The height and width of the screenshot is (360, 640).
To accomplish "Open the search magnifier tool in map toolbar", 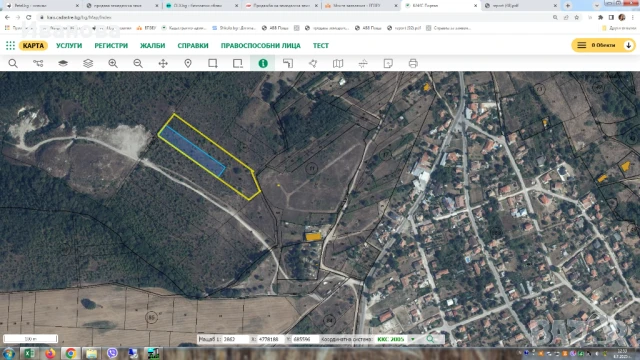I will click(x=13, y=63).
